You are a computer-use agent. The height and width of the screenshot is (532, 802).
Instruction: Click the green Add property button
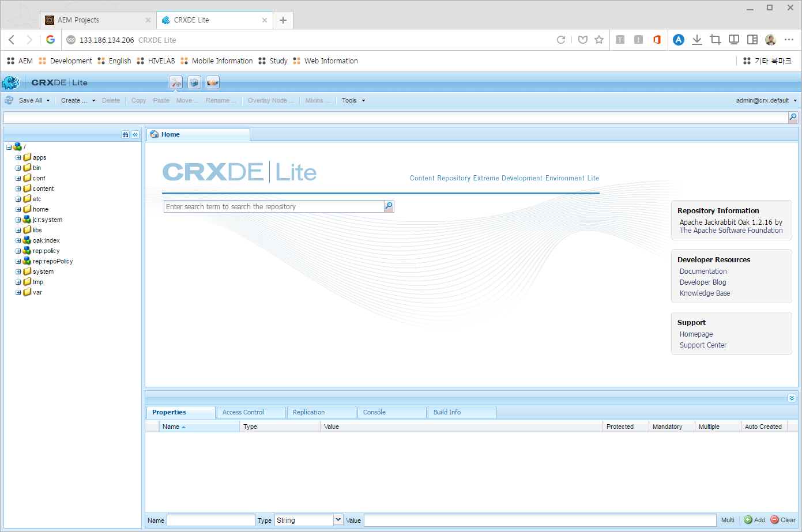tap(754, 520)
